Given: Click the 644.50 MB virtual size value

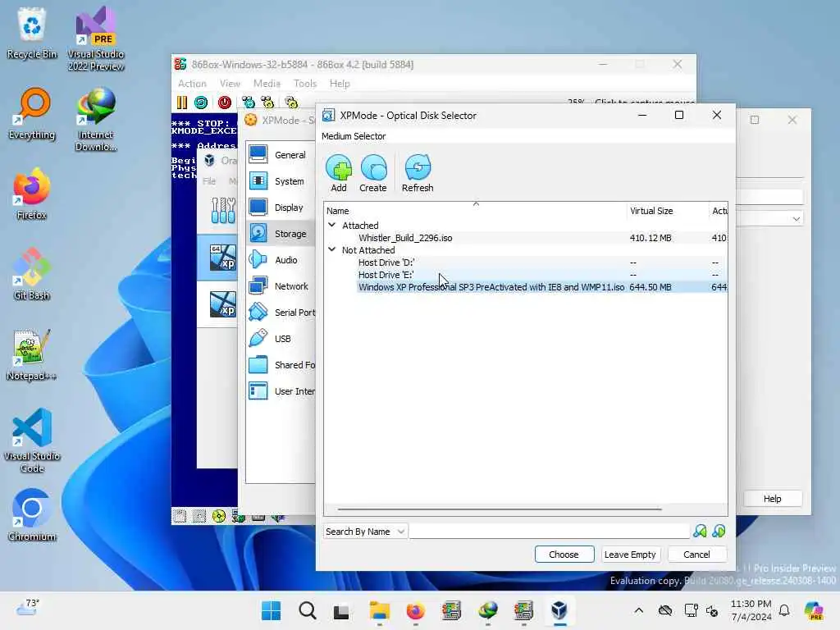Looking at the screenshot, I should point(651,287).
